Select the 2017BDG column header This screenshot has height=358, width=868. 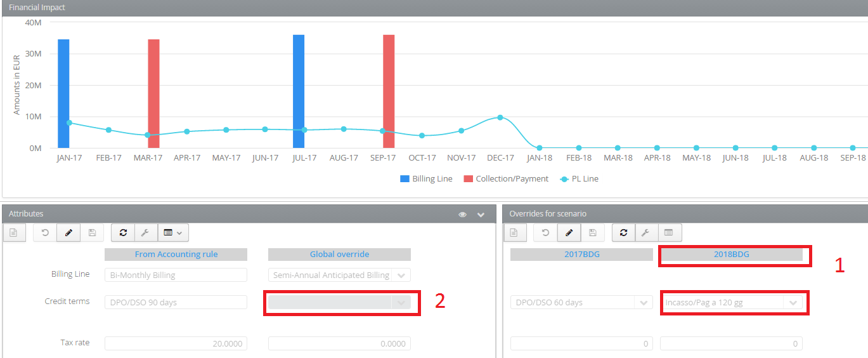click(581, 254)
